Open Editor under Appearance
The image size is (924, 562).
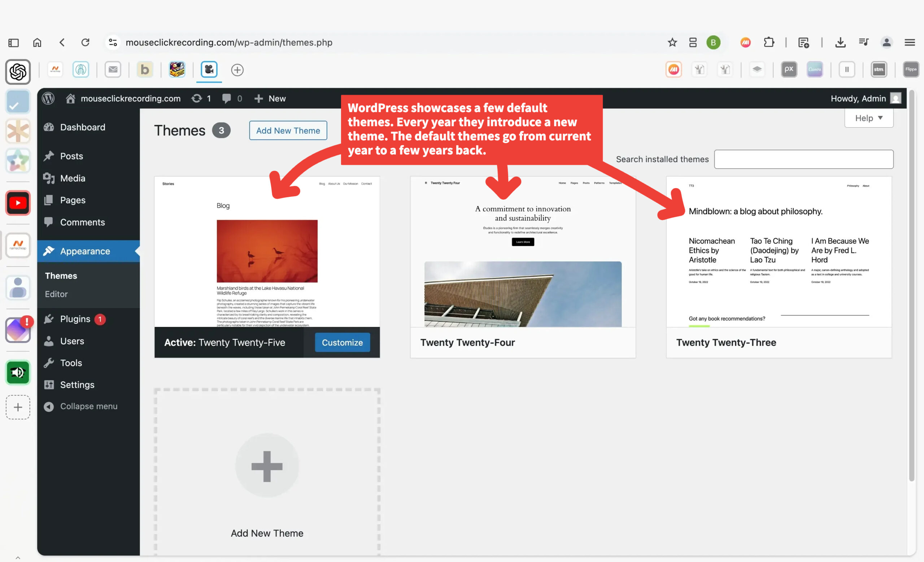click(x=56, y=294)
